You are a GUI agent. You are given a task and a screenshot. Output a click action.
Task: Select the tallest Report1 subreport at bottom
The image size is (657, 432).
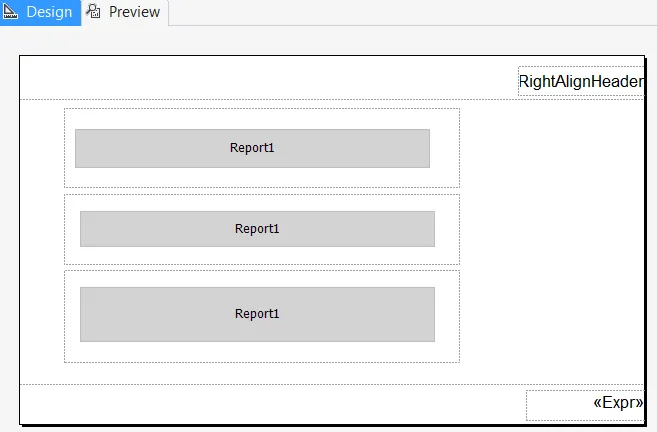[257, 314]
